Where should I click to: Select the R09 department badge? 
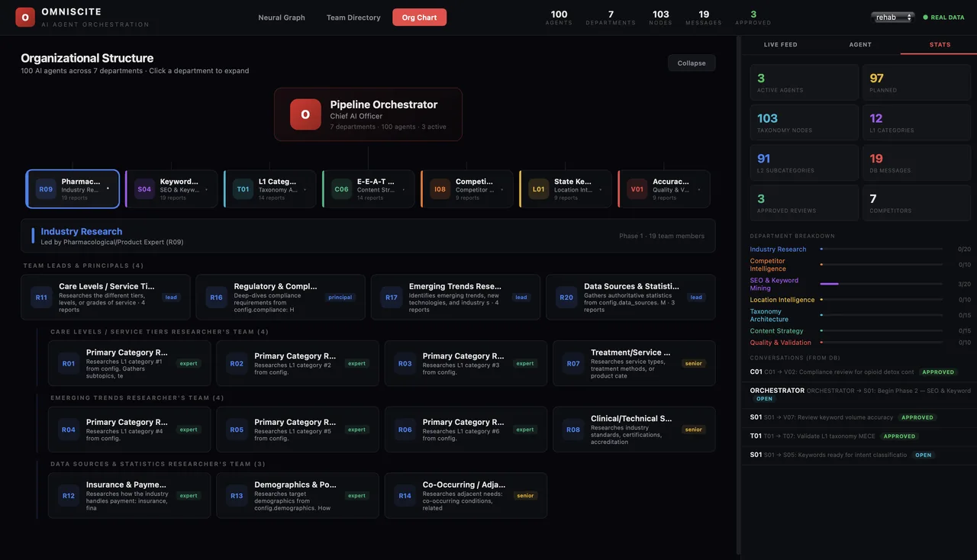tap(46, 189)
